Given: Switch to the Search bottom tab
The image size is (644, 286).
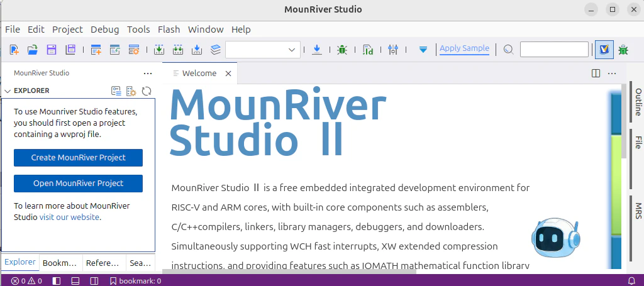Looking at the screenshot, I should coord(140,263).
